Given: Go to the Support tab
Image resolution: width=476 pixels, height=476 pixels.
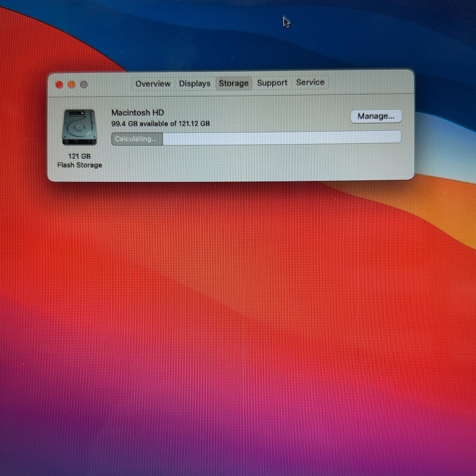Looking at the screenshot, I should (272, 83).
